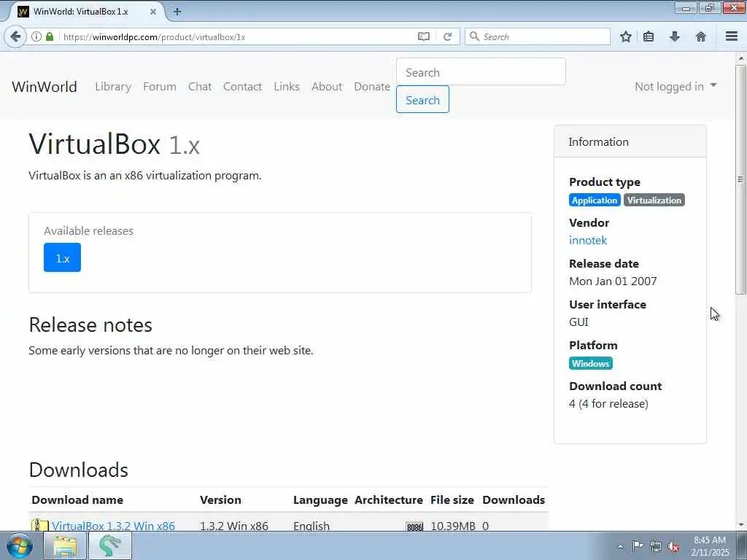This screenshot has width=747, height=560.
Task: Click the Download name column header
Action: pyautogui.click(x=77, y=500)
